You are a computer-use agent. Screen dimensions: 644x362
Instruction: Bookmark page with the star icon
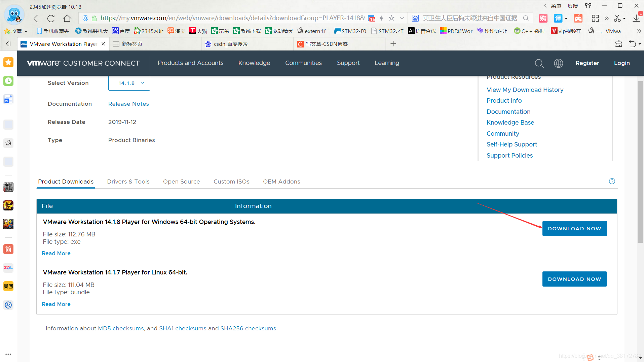[391, 18]
